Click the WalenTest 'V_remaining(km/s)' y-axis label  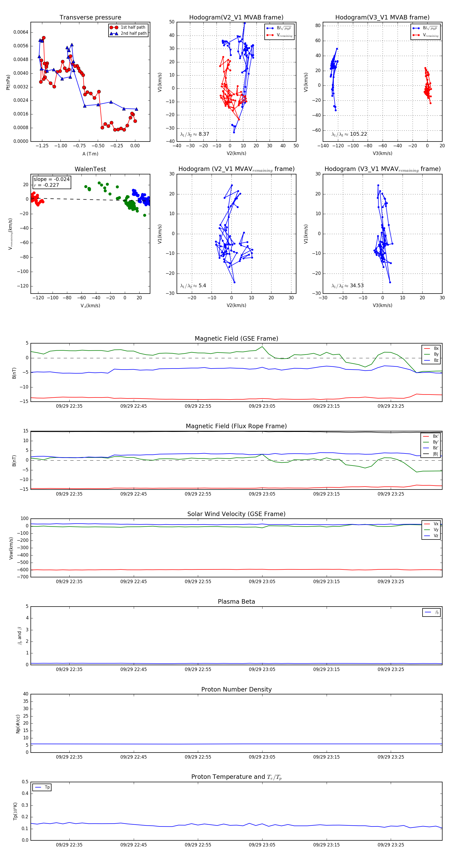(11, 234)
